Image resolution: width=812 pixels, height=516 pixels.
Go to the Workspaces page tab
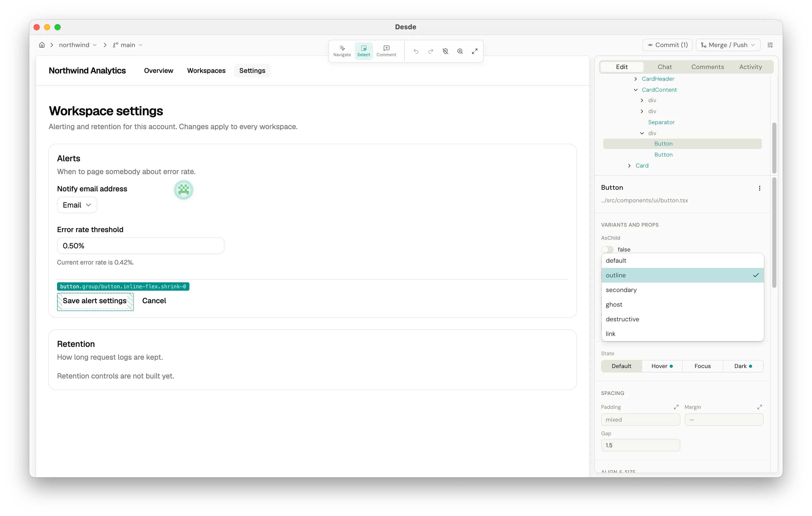[206, 70]
